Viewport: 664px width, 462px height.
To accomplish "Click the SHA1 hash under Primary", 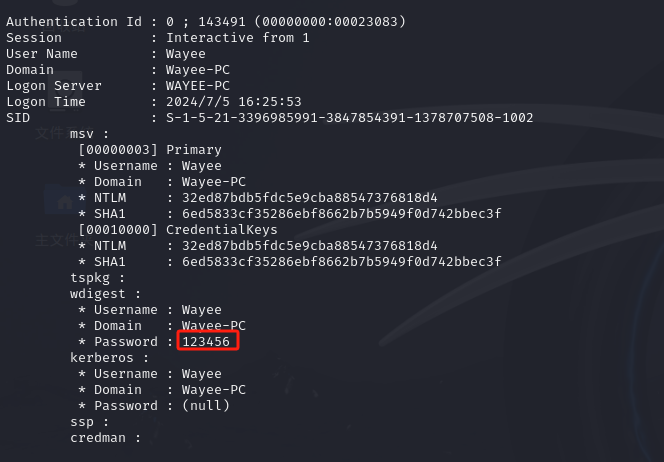I will click(x=342, y=213).
